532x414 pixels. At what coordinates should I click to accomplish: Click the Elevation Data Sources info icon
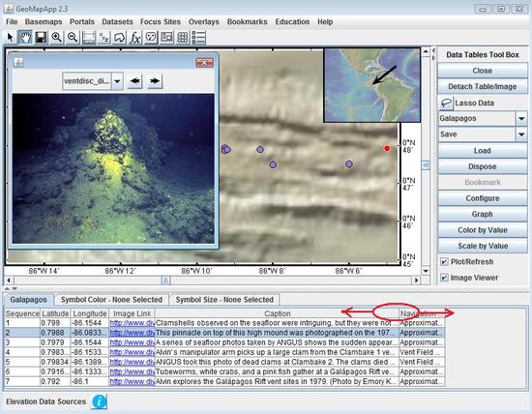100,401
